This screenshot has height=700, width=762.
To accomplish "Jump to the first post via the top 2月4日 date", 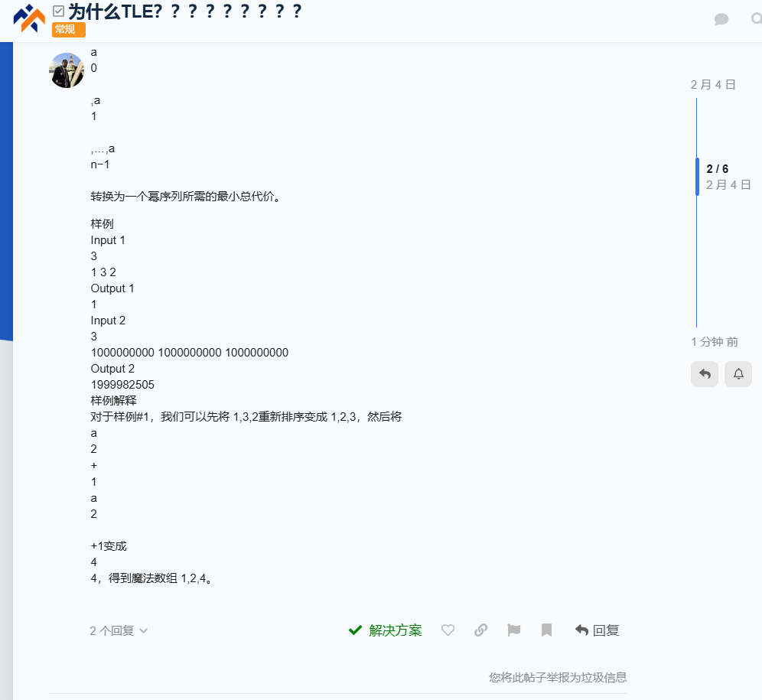I will pyautogui.click(x=713, y=85).
